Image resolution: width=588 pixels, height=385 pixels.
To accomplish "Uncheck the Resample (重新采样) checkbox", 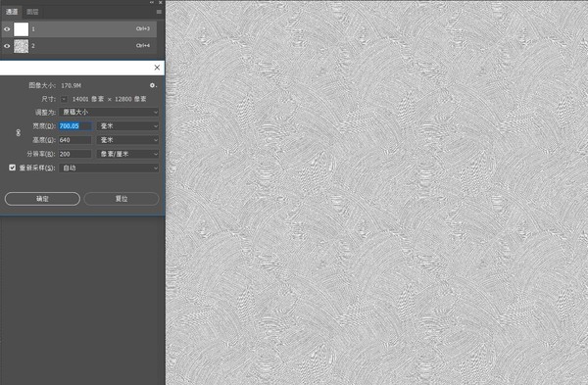I will point(13,168).
